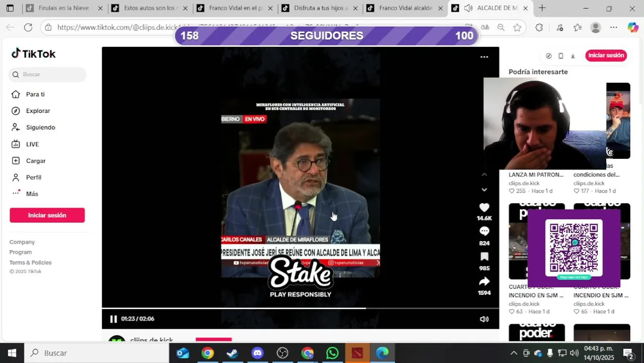Click the zoom out magnifier icon

click(501, 27)
